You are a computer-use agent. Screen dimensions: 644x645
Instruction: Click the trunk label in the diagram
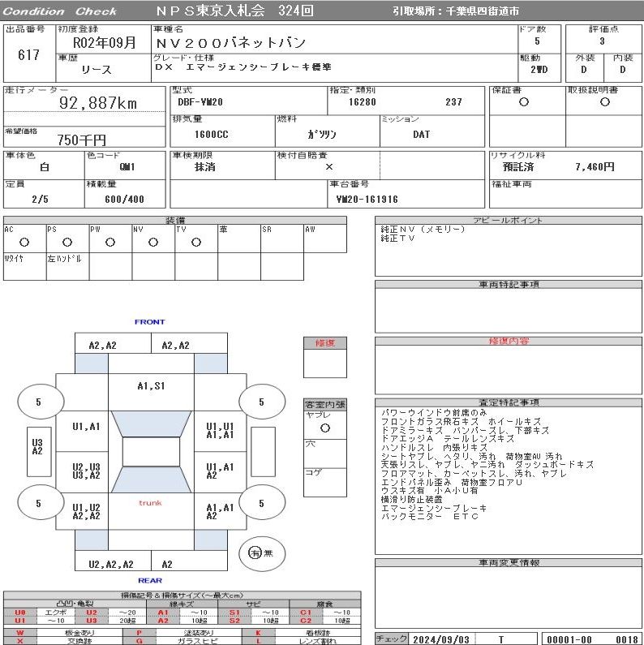pyautogui.click(x=150, y=503)
